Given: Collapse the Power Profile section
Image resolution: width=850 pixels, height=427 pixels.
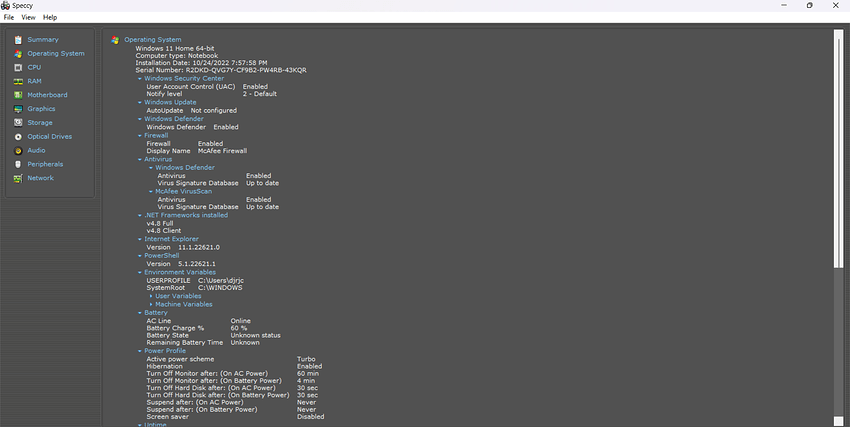Looking at the screenshot, I should tap(140, 351).
